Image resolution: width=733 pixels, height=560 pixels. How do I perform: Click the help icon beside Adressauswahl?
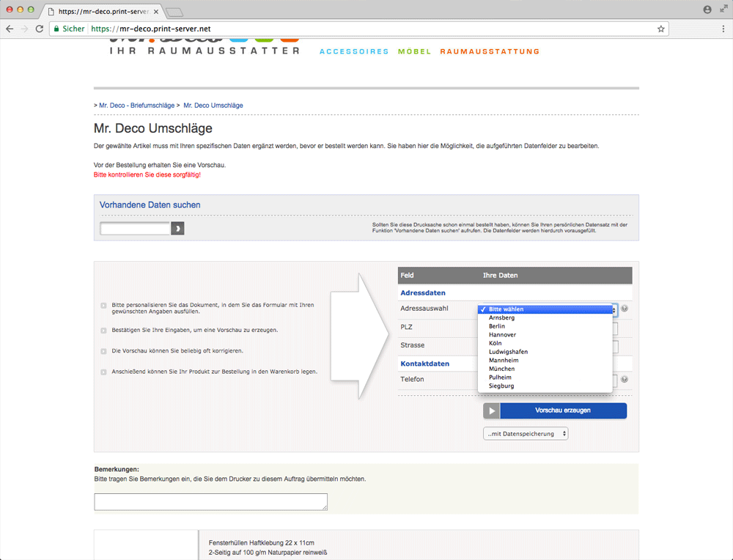[x=624, y=309]
